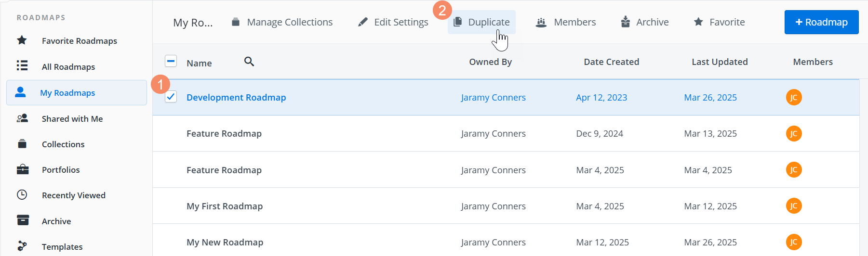The image size is (868, 256).
Task: Select My Roadmaps in the sidebar
Action: point(67,93)
